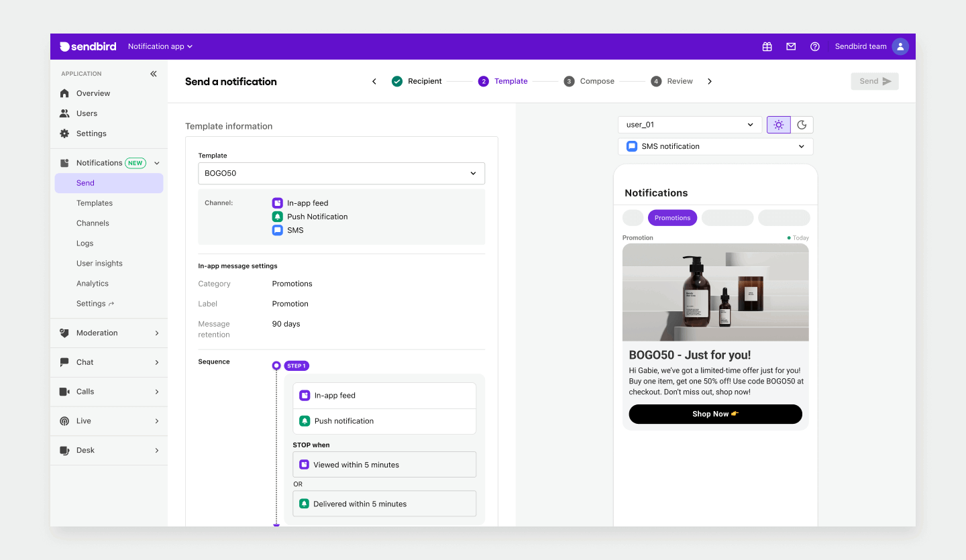This screenshot has width=966, height=560.
Task: Click the In-app feed channel icon
Action: coord(277,203)
